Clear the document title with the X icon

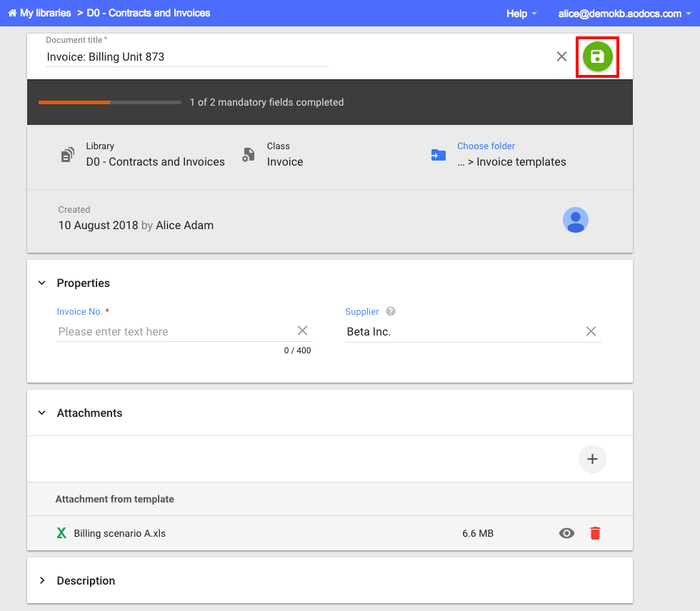pyautogui.click(x=561, y=56)
